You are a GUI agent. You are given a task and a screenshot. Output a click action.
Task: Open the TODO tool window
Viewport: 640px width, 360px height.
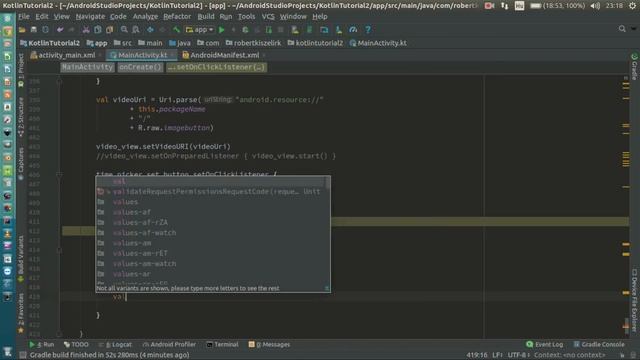[x=76, y=345]
